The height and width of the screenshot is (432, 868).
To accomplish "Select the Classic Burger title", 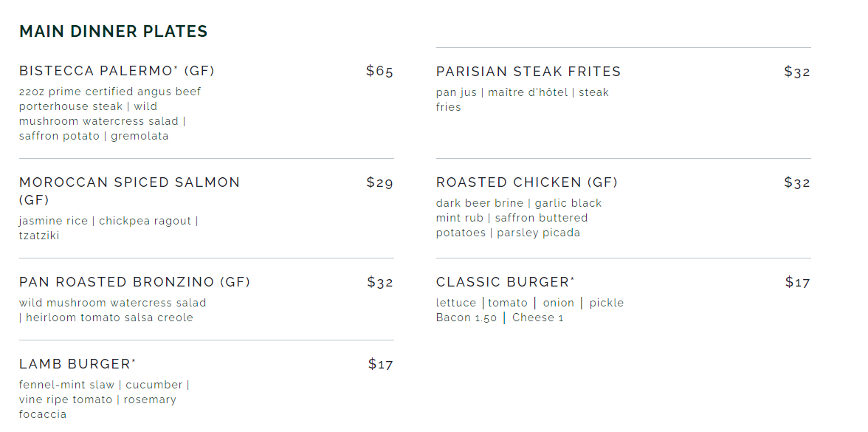I will click(505, 282).
